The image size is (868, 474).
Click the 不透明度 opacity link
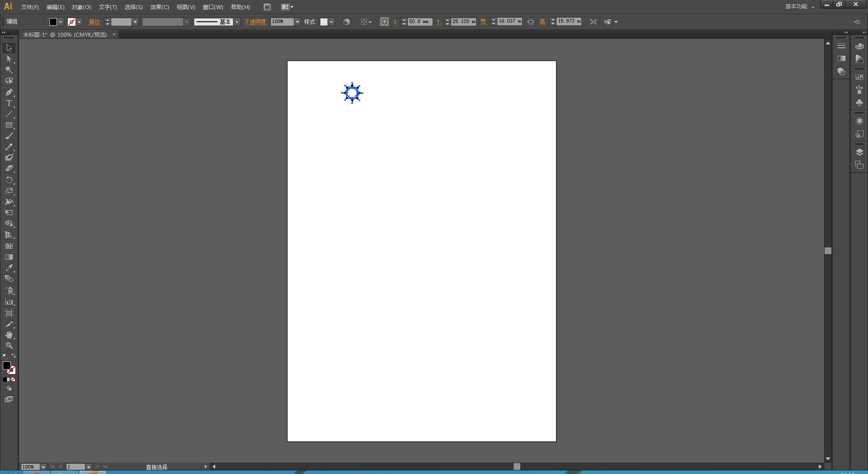coord(255,22)
